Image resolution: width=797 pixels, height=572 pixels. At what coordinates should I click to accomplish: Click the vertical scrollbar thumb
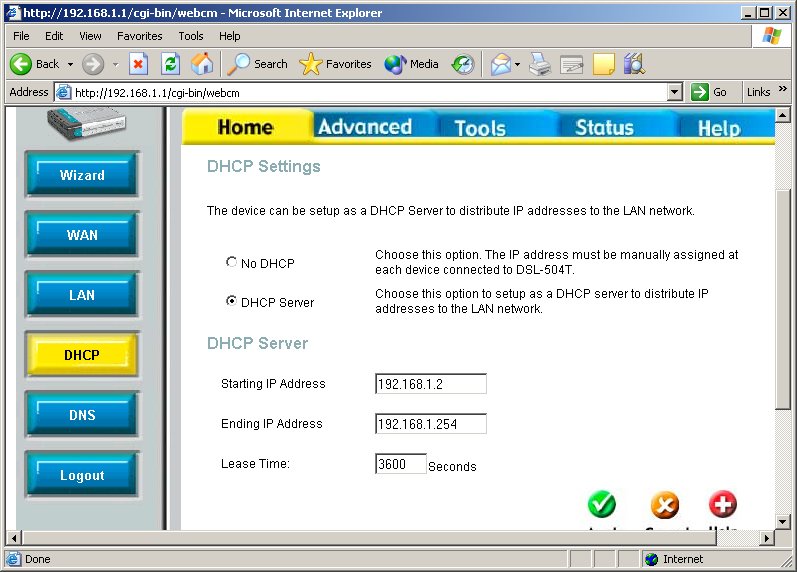pyautogui.click(x=783, y=298)
